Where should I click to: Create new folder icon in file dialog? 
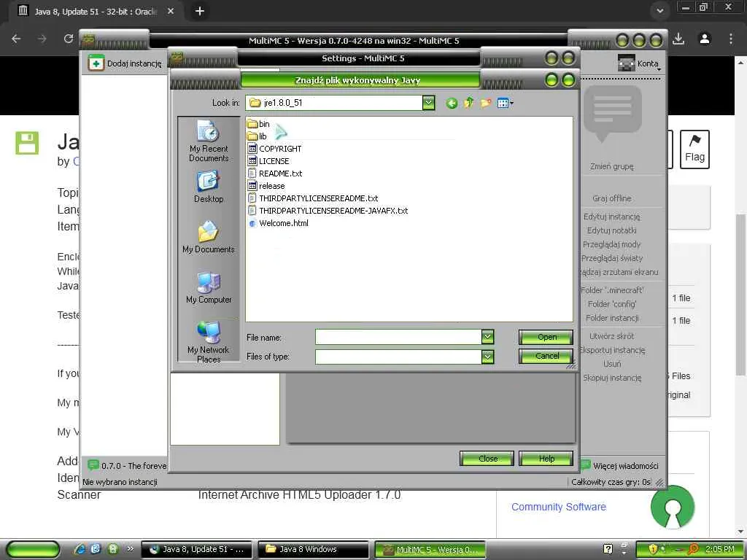tap(485, 103)
